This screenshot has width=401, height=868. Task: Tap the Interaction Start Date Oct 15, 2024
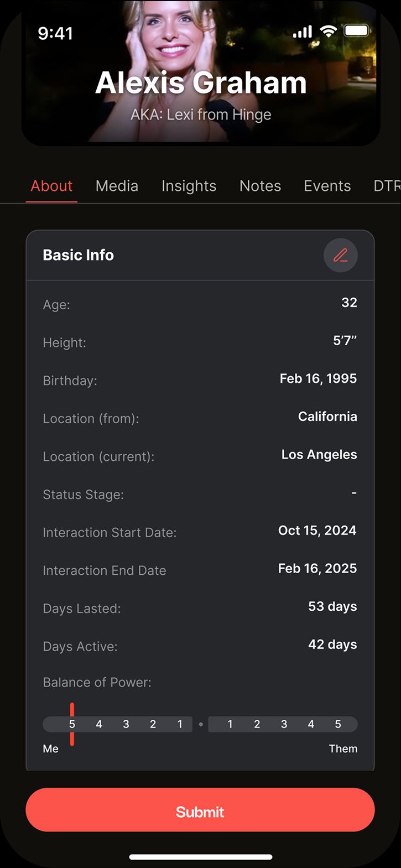click(x=317, y=531)
